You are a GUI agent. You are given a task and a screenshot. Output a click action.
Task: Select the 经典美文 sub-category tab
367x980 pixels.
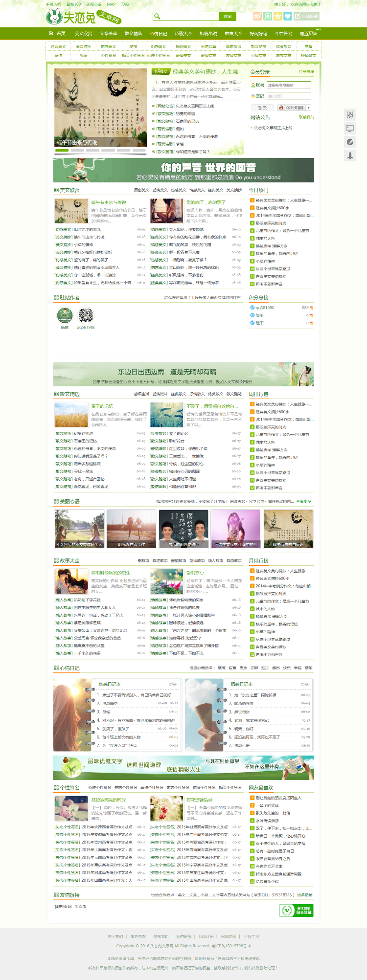(x=58, y=46)
